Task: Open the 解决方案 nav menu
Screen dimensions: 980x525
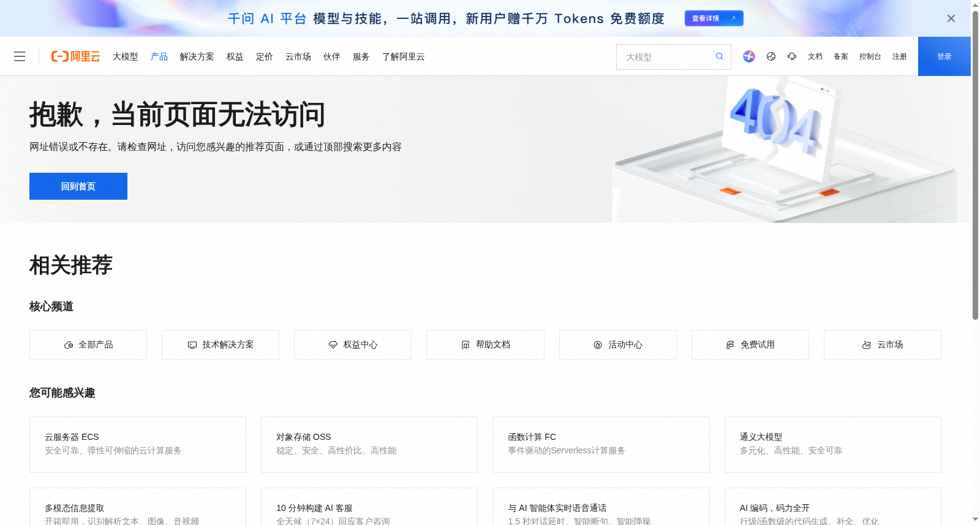Action: 197,56
